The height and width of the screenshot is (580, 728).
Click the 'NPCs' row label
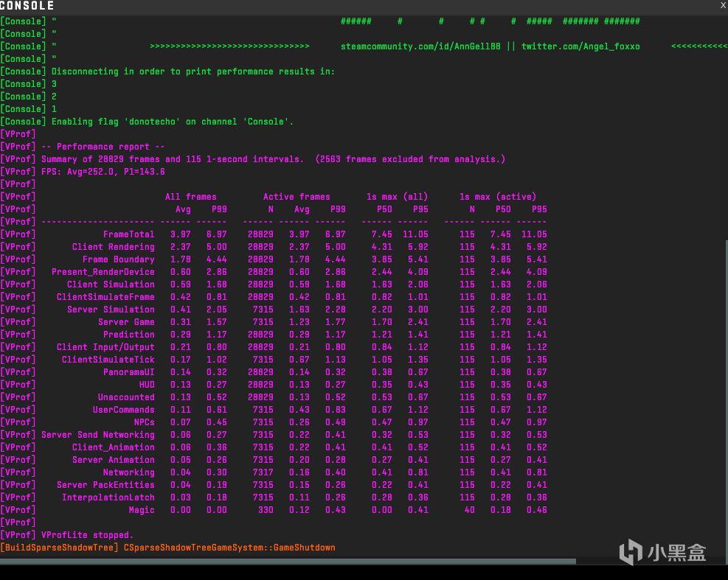145,422
